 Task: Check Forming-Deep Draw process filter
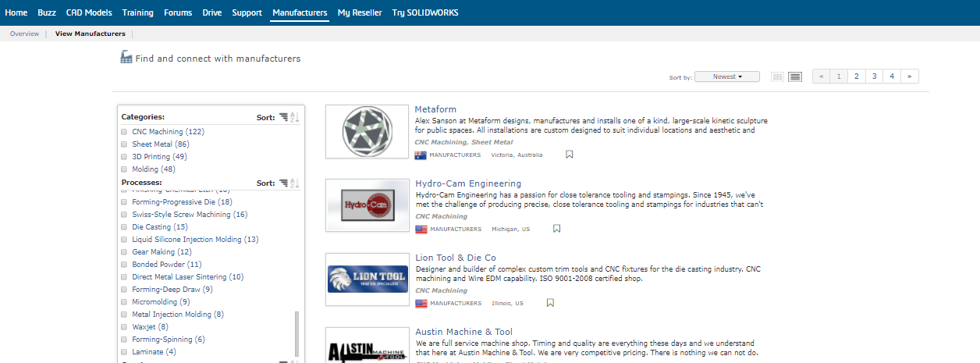[x=124, y=290]
